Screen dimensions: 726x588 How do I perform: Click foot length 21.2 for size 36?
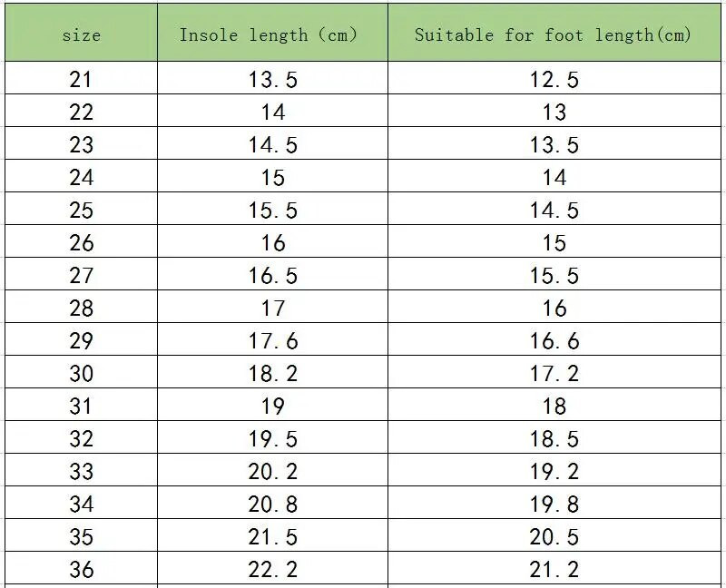coord(554,570)
